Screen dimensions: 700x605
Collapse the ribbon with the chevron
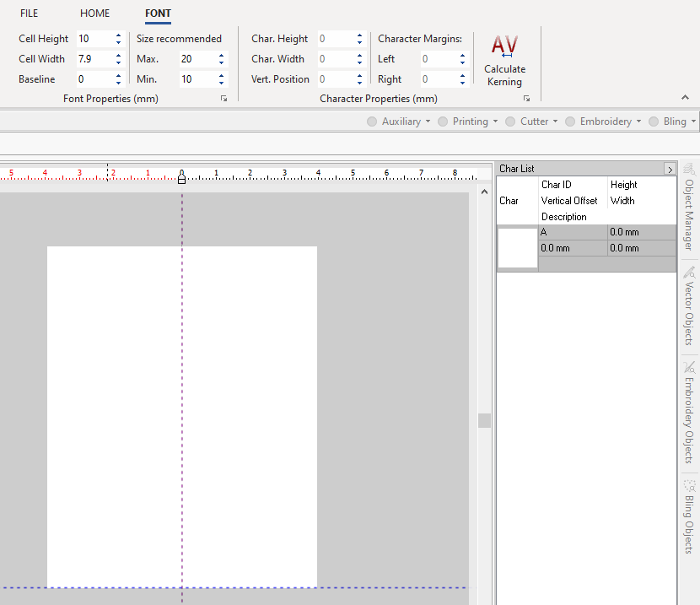pos(685,98)
